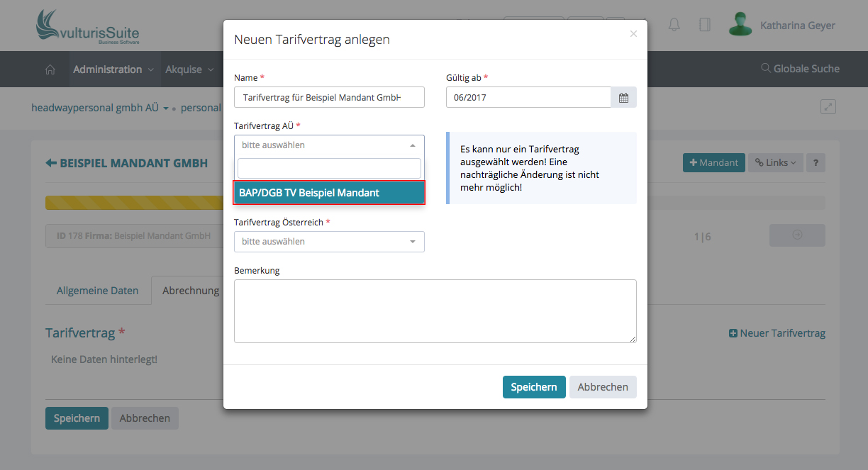Select BAP/DGB TV Beispiel Mandant option

[329, 193]
